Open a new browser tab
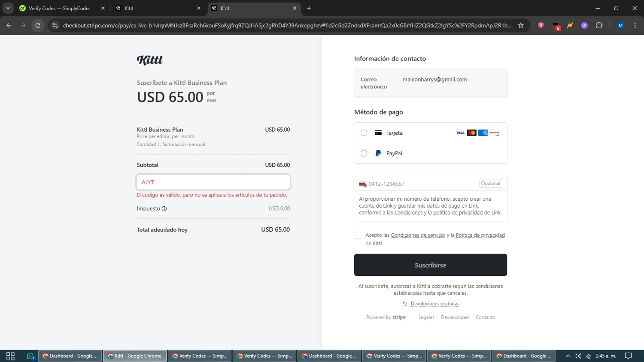This screenshot has height=362, width=644. tap(309, 8)
